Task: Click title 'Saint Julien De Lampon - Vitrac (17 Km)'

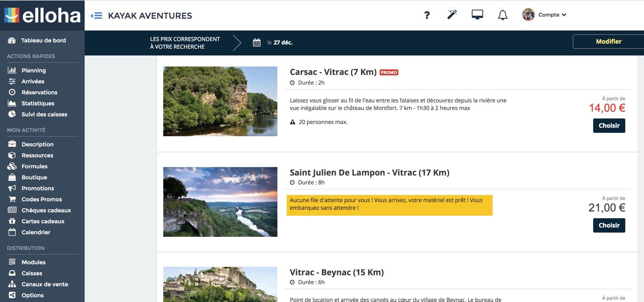Action: (x=370, y=173)
